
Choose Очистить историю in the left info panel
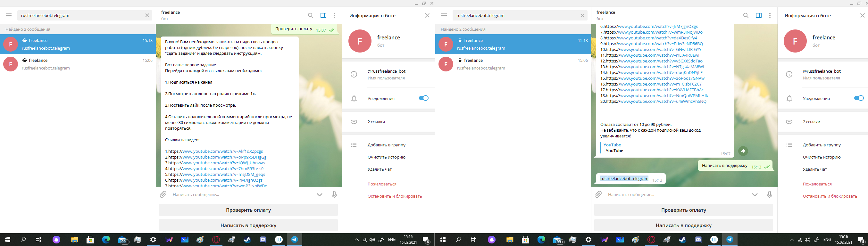pyautogui.click(x=387, y=157)
